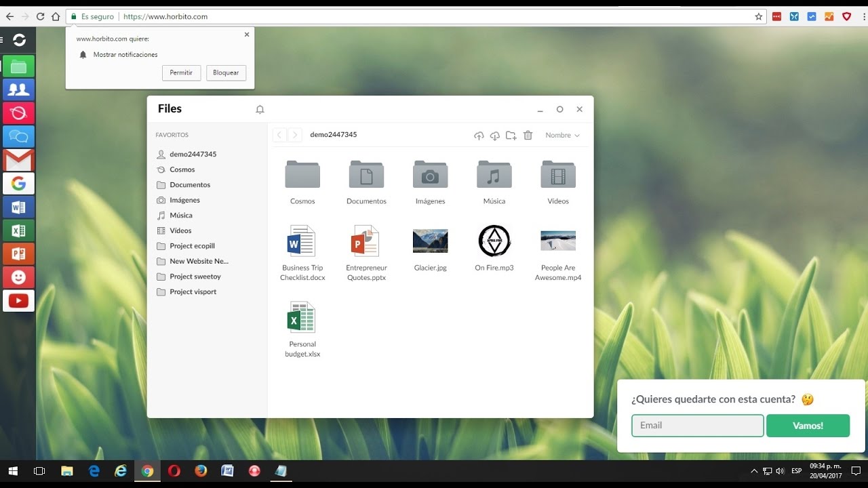Launch Microsoft Edge from the taskbar
This screenshot has height=488, width=868.
pyautogui.click(x=94, y=470)
